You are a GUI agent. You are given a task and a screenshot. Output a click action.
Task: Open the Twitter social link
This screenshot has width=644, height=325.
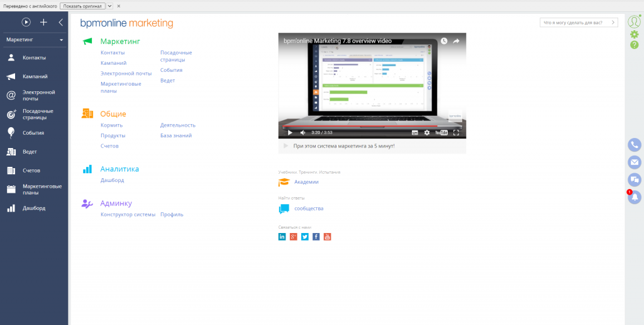305,237
